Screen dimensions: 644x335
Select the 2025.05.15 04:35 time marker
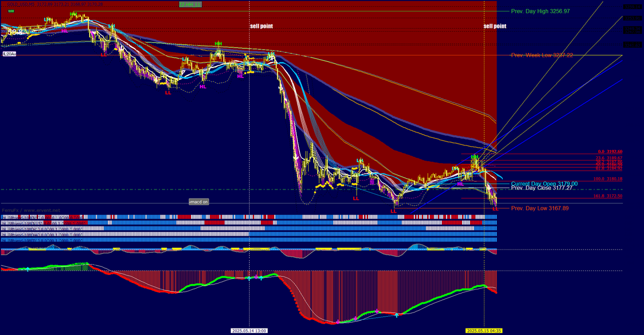(484, 331)
